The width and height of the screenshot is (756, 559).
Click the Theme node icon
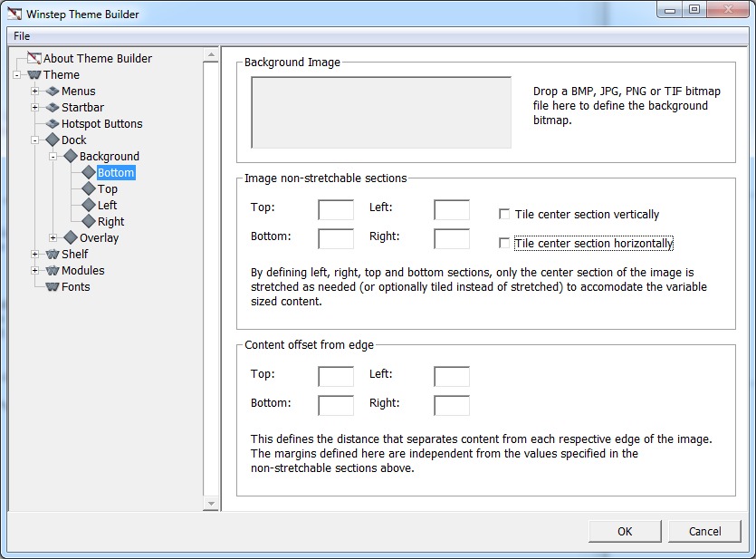34,75
